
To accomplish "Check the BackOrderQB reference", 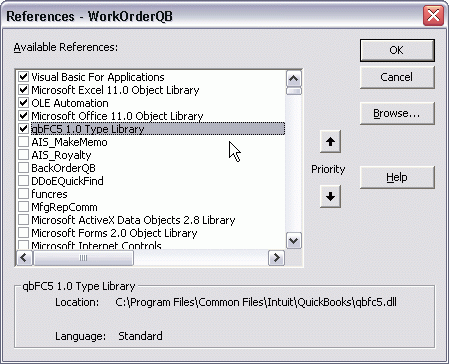I will pos(23,168).
